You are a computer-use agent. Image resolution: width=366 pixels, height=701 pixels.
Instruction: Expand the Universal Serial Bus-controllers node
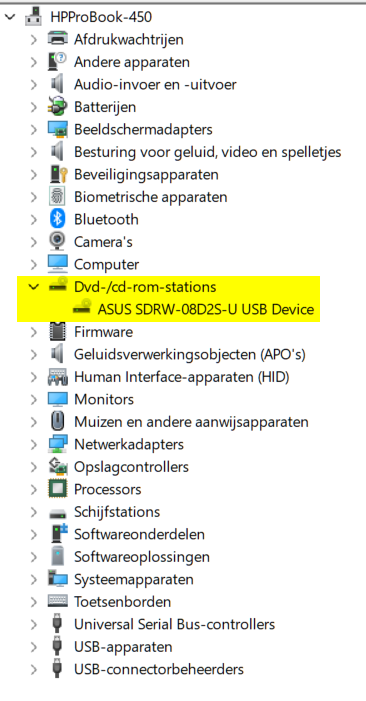click(34, 624)
